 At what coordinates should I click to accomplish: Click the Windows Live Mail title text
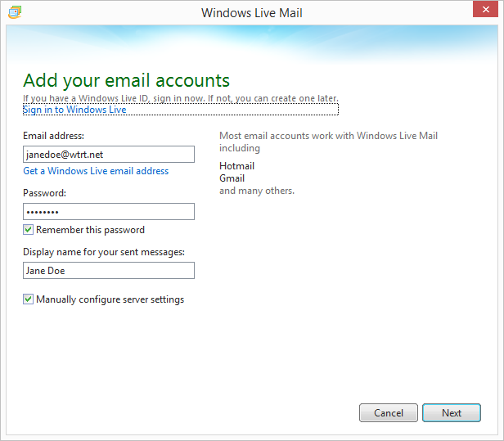point(252,12)
